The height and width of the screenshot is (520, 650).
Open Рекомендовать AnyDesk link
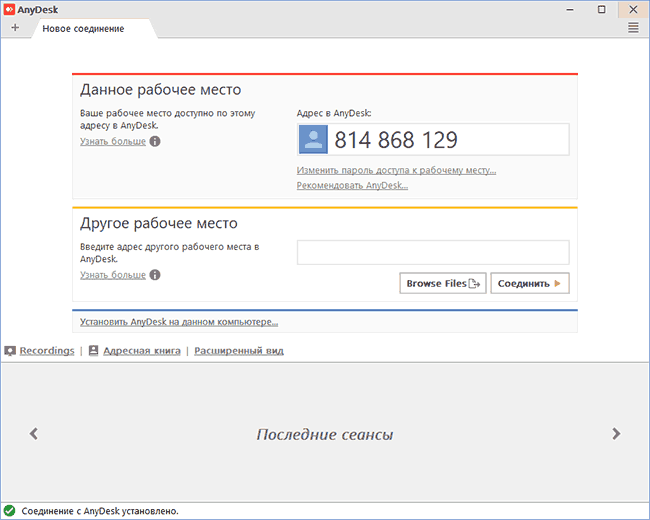(352, 185)
